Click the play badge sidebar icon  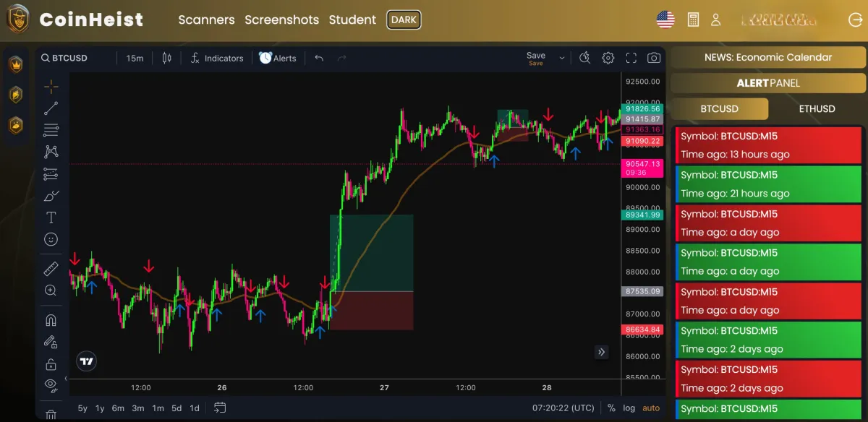(15, 95)
